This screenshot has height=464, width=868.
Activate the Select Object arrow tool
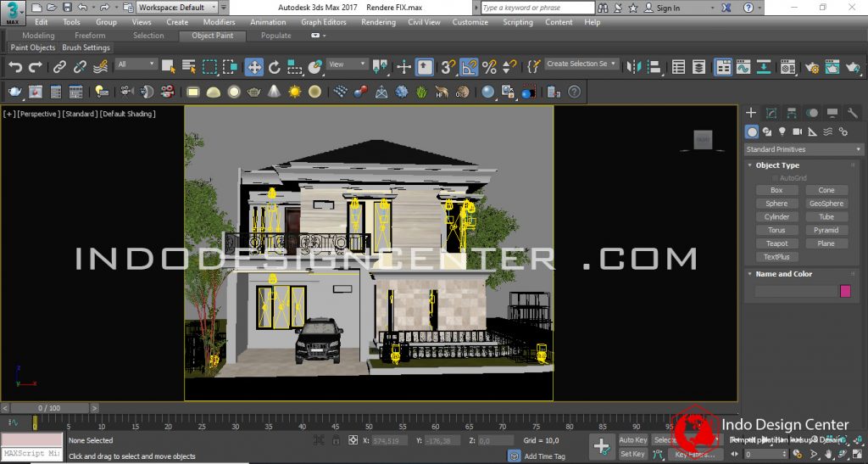pos(169,67)
